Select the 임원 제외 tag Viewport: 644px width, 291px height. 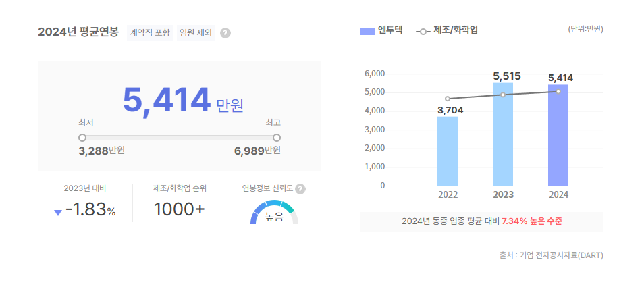(x=195, y=33)
